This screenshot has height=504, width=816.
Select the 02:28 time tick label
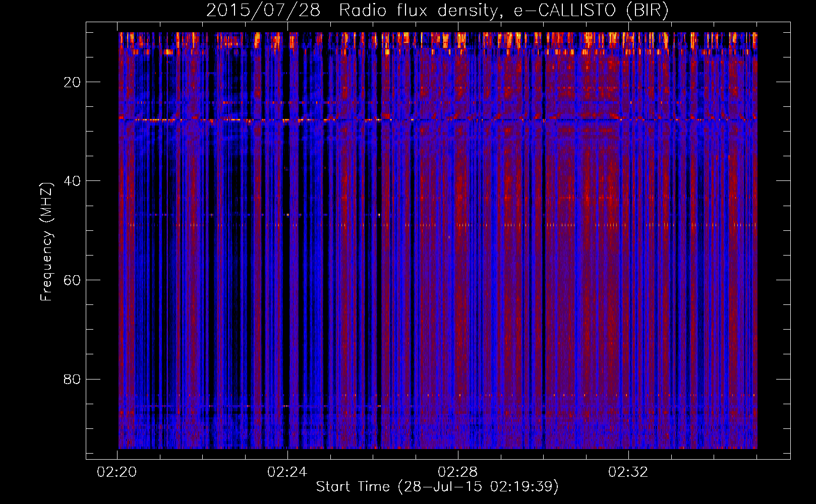tap(458, 472)
